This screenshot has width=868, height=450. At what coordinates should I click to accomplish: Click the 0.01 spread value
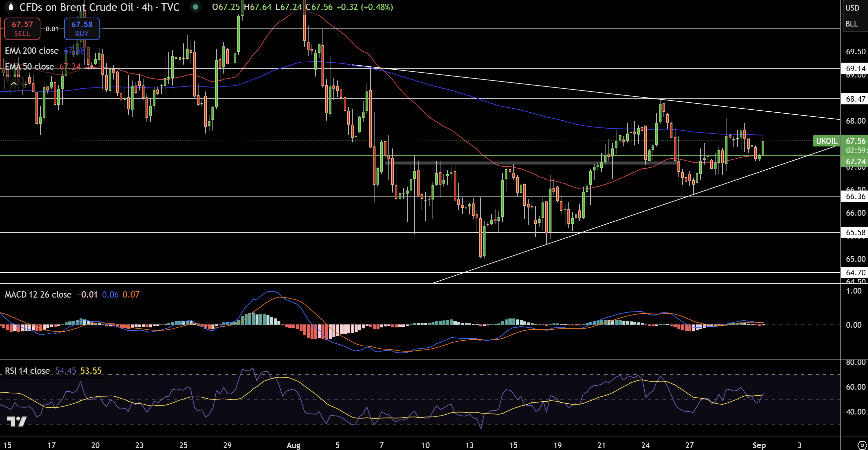(52, 29)
